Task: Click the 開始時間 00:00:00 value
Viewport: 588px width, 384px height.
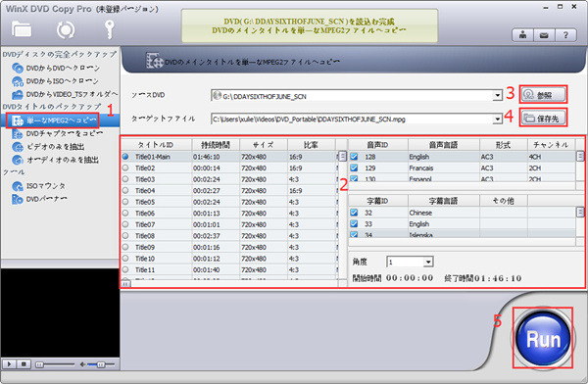Action: click(410, 278)
